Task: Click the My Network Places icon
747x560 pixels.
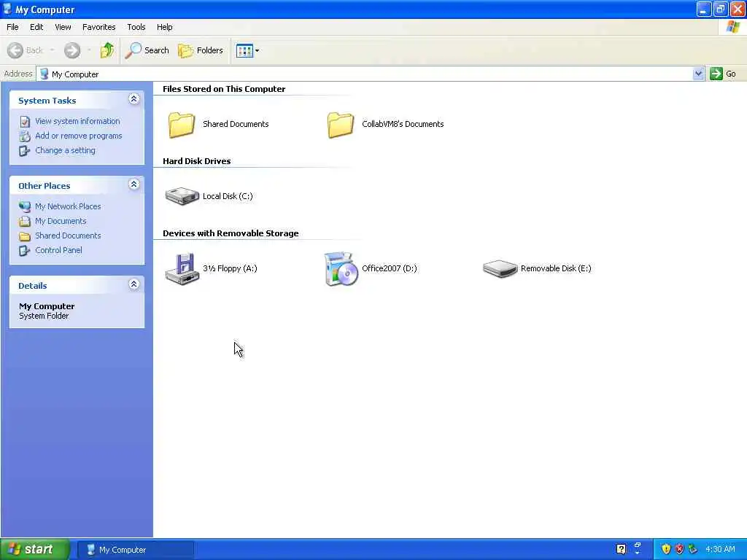Action: click(25, 206)
